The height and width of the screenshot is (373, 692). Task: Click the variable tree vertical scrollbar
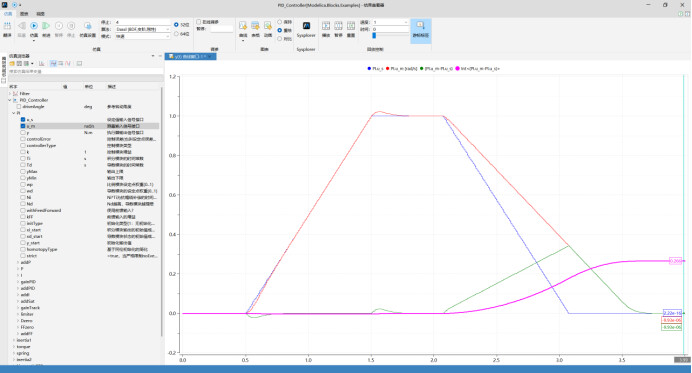pyautogui.click(x=162, y=212)
